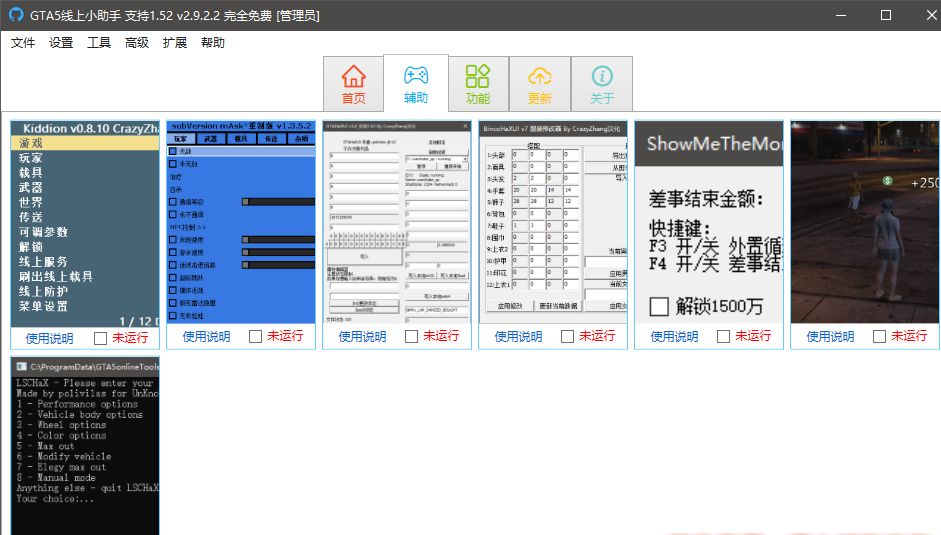Image resolution: width=941 pixels, height=535 pixels.
Task: Open the 工具 menu
Action: pyautogui.click(x=98, y=43)
